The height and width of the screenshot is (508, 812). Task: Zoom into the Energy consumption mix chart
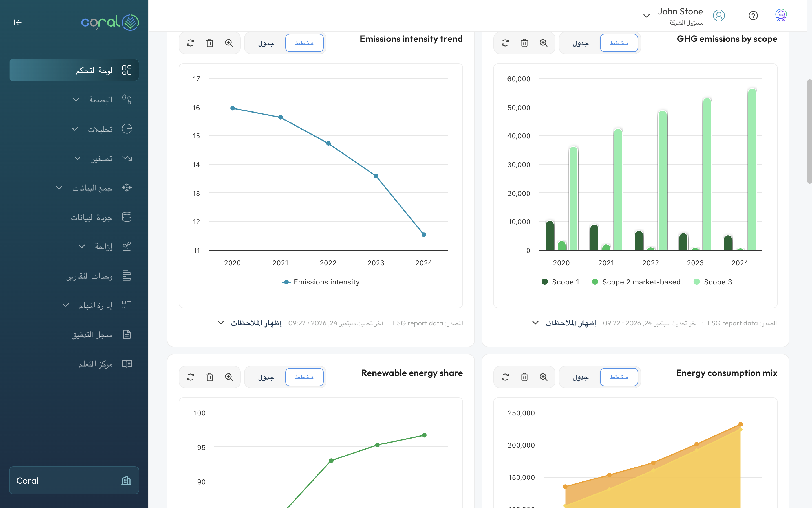544,377
